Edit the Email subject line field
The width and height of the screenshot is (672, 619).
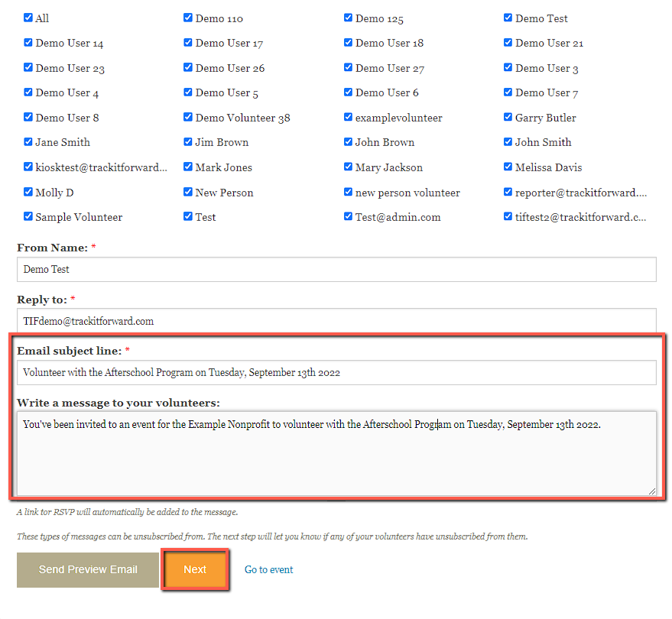[x=336, y=373]
